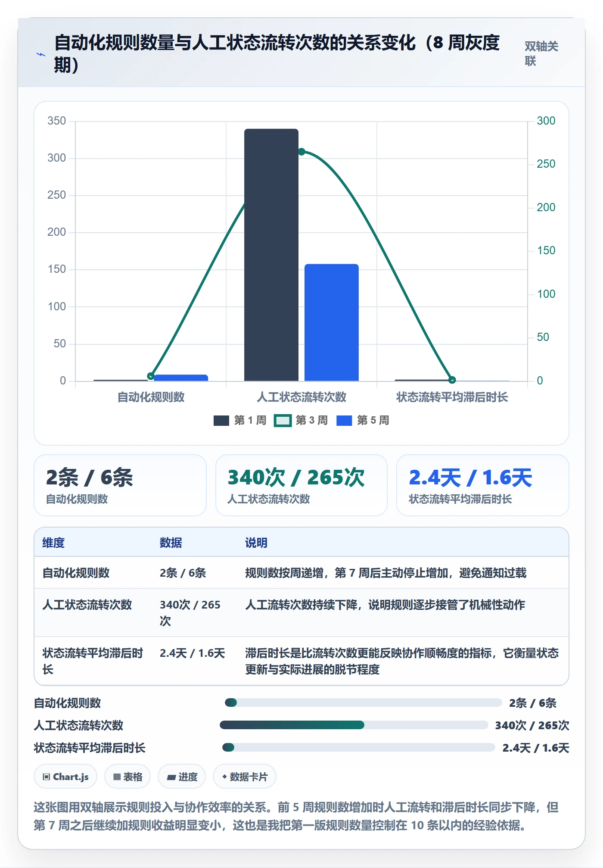Toggle the 第 3 周 legend swatch
This screenshot has width=603, height=868.
[283, 421]
